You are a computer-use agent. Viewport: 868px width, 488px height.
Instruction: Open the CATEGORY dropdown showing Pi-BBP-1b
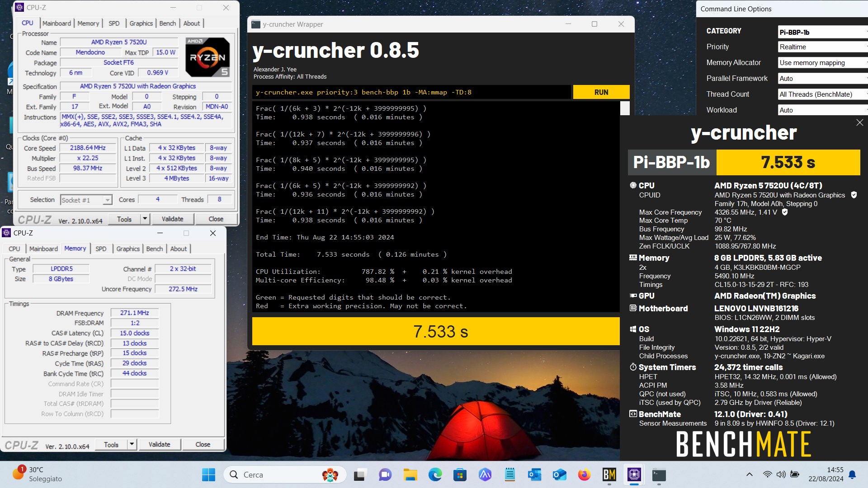click(x=823, y=32)
